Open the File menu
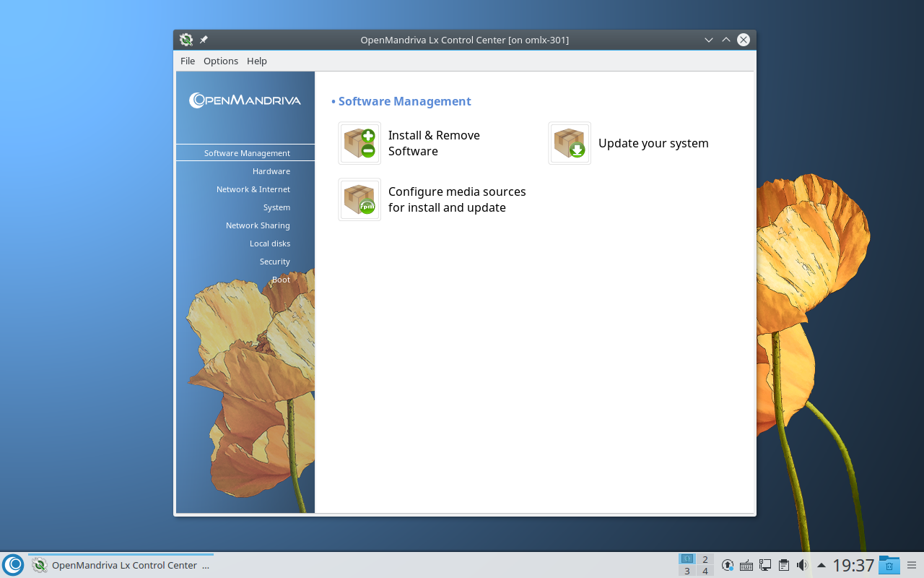Image resolution: width=924 pixels, height=578 pixels. pos(188,61)
